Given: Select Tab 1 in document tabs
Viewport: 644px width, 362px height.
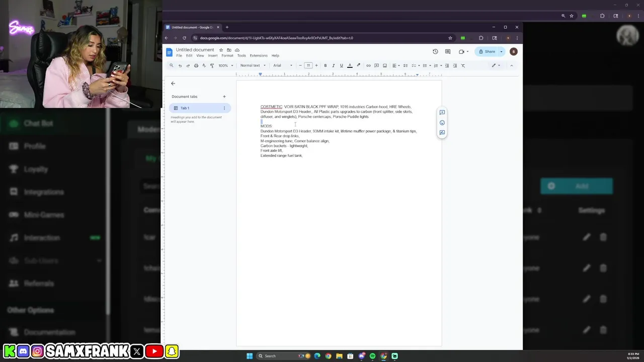Looking at the screenshot, I should tap(200, 108).
